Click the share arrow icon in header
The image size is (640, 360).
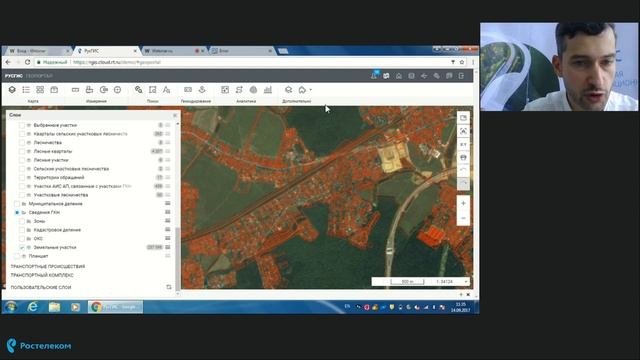[x=424, y=76]
